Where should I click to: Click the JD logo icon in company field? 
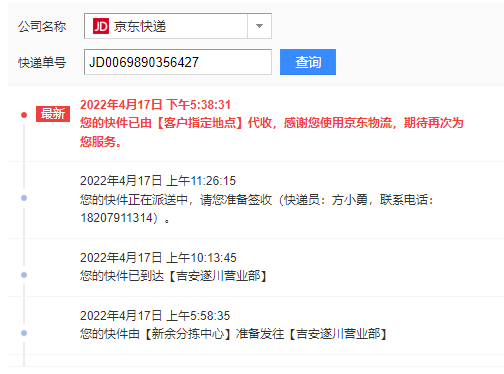point(101,26)
